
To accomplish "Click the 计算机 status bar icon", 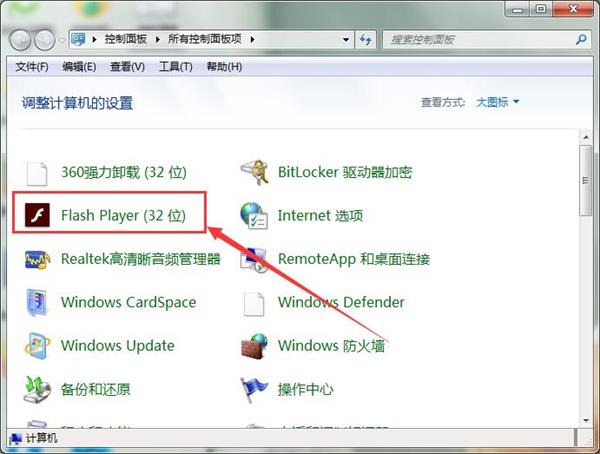I will (15, 438).
